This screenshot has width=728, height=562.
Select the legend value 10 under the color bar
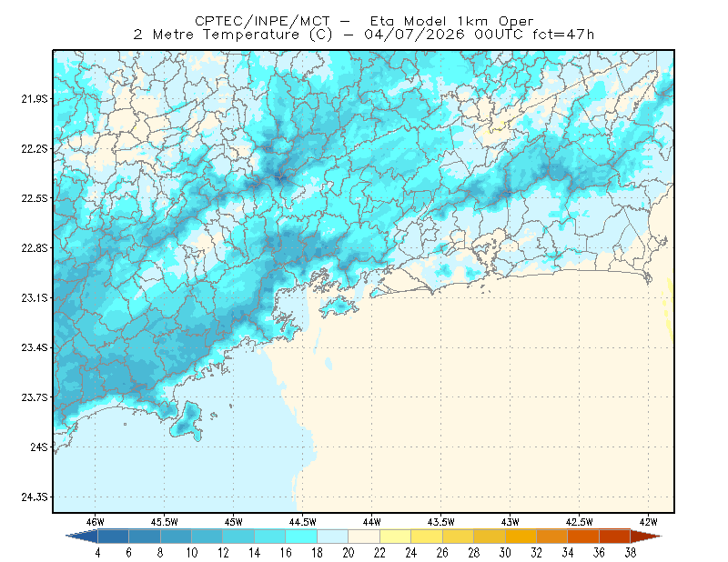(192, 553)
